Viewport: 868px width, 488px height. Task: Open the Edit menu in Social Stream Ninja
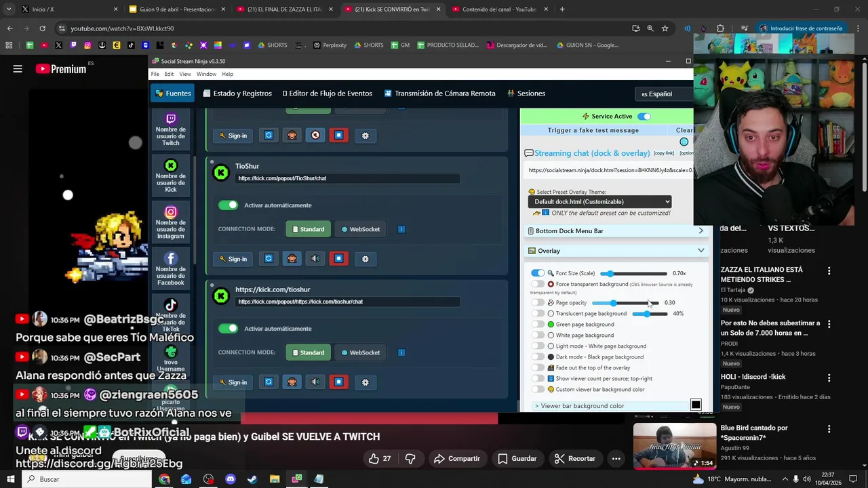point(169,74)
